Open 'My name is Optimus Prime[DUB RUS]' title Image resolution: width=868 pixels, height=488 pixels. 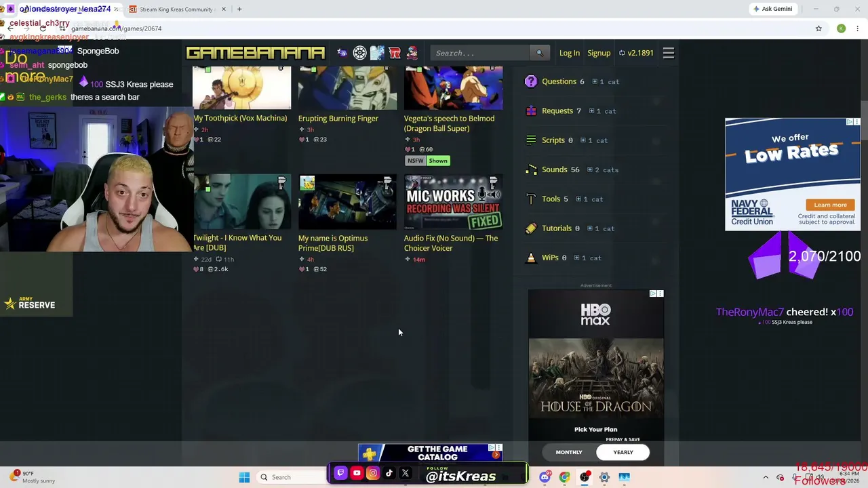(333, 243)
